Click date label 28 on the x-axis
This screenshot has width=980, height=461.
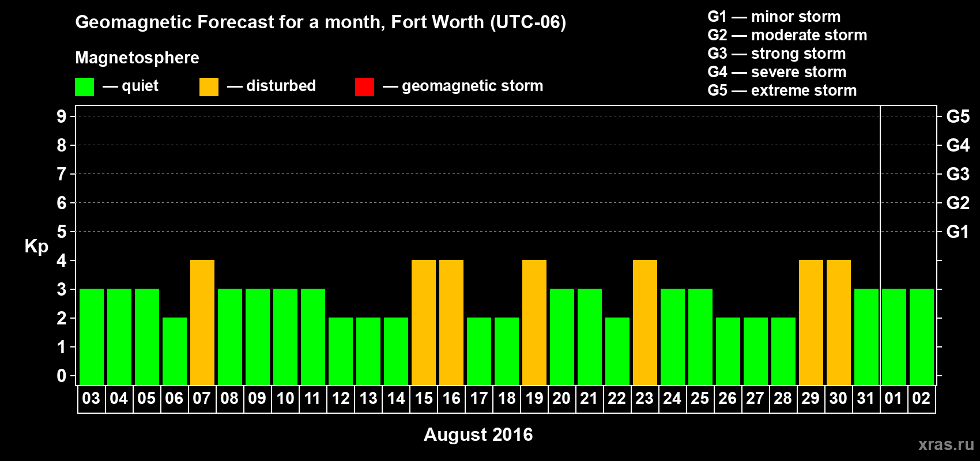(783, 399)
